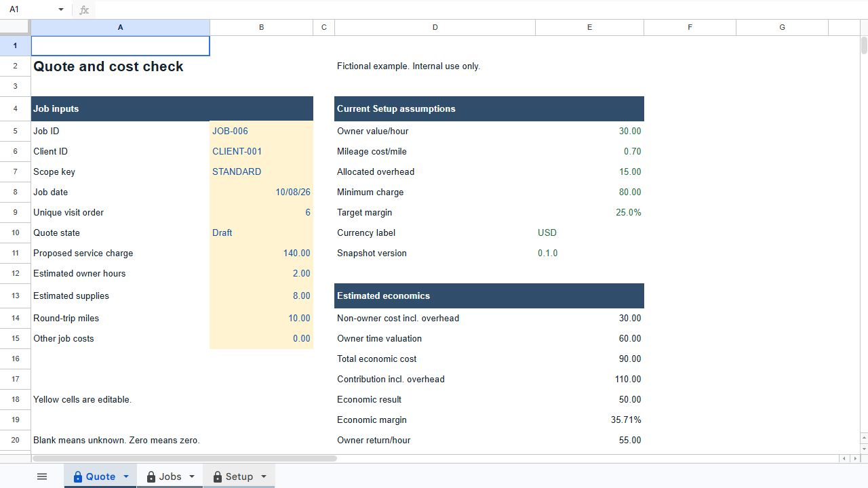Viewport: 868px width, 488px height.
Task: Open the Quote tab options arrow
Action: 125,476
